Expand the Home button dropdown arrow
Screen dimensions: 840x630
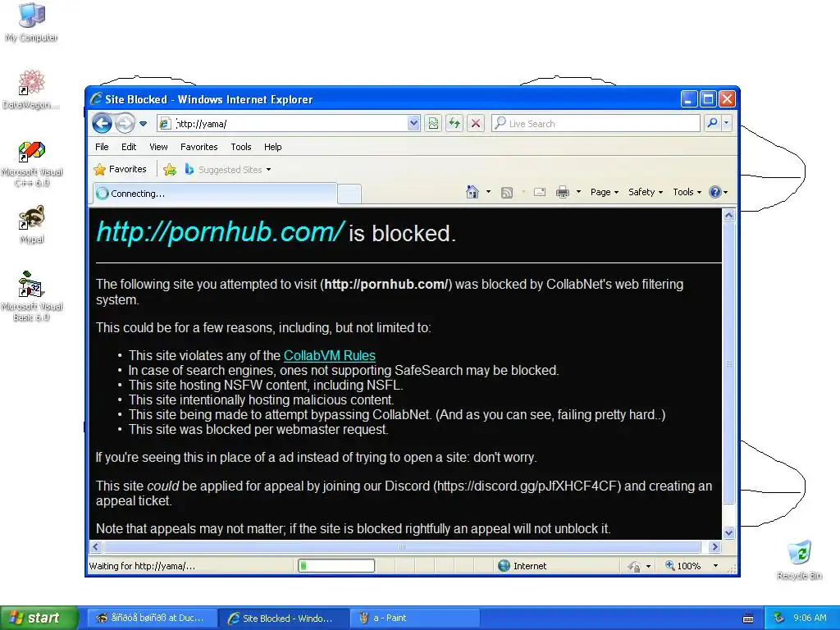coord(488,192)
